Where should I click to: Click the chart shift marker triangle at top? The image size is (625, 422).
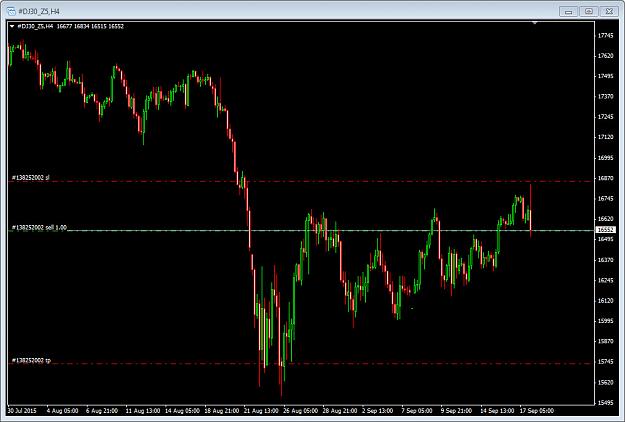click(535, 23)
